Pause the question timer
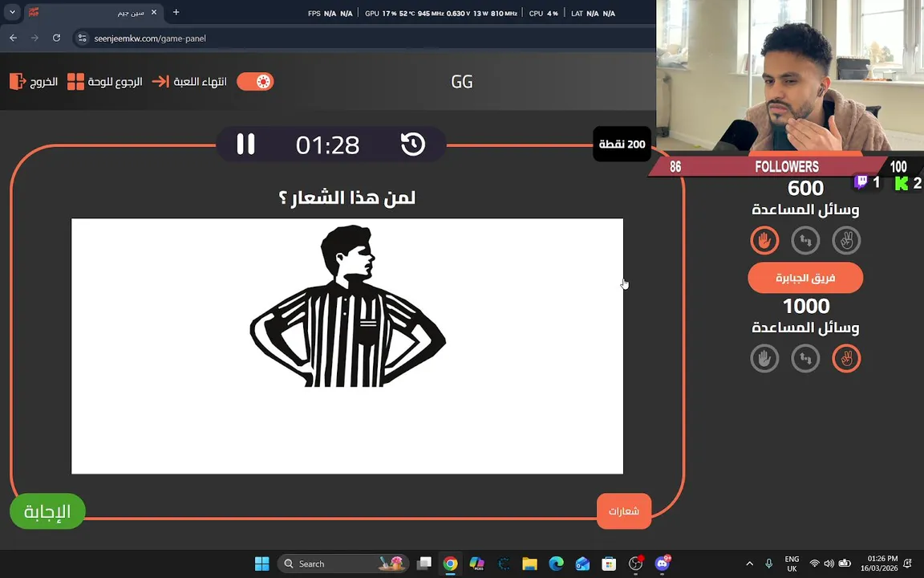The image size is (924, 578). [245, 144]
